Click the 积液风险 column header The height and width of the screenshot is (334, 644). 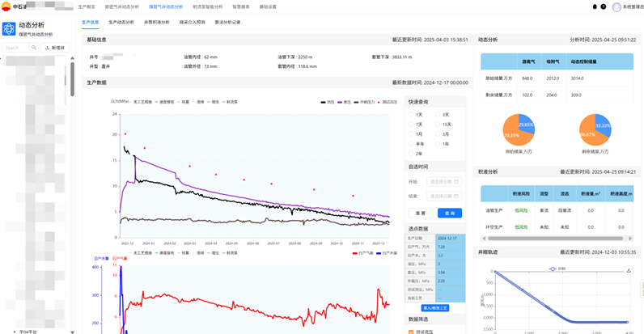point(521,193)
